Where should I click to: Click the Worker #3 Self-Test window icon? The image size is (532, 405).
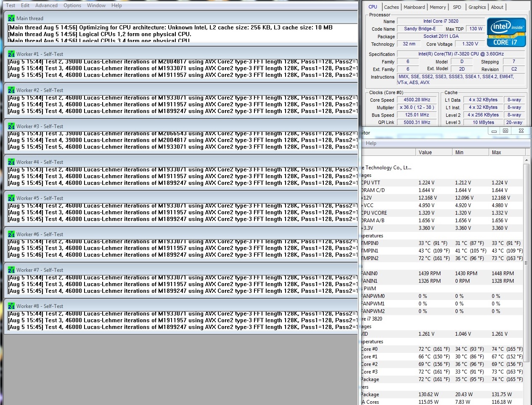pyautogui.click(x=11, y=126)
